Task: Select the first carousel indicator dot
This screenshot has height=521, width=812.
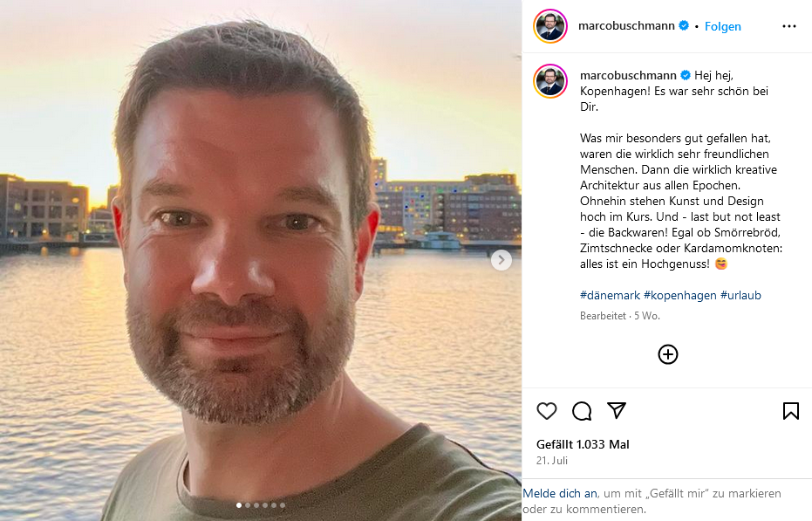Action: (x=239, y=505)
